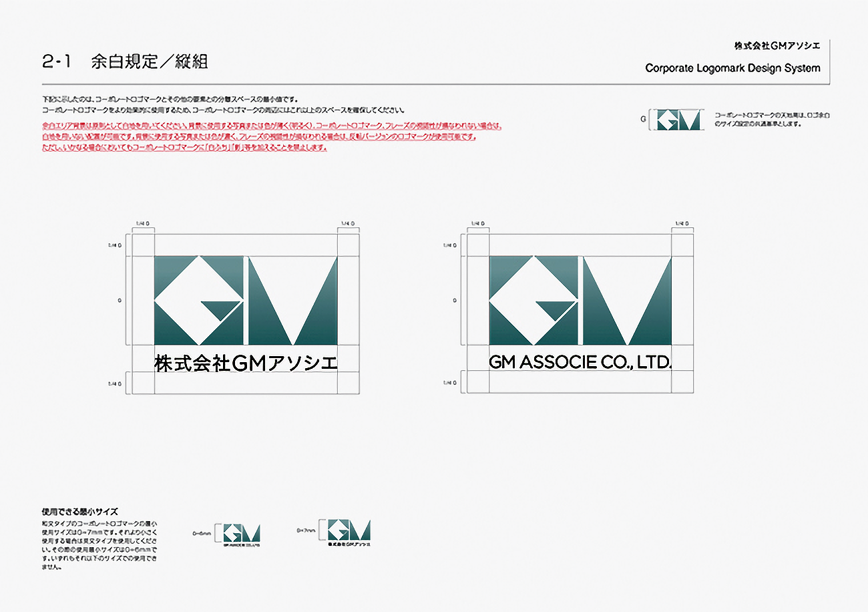Select the page title "2-1 余白規定／縦組"
Screen dimensions: 868x612
(125, 62)
